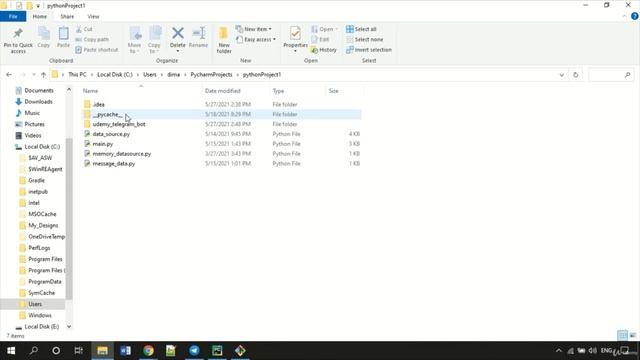Open Telegram from the taskbar
This screenshot has width=640, height=360.
pyautogui.click(x=194, y=351)
